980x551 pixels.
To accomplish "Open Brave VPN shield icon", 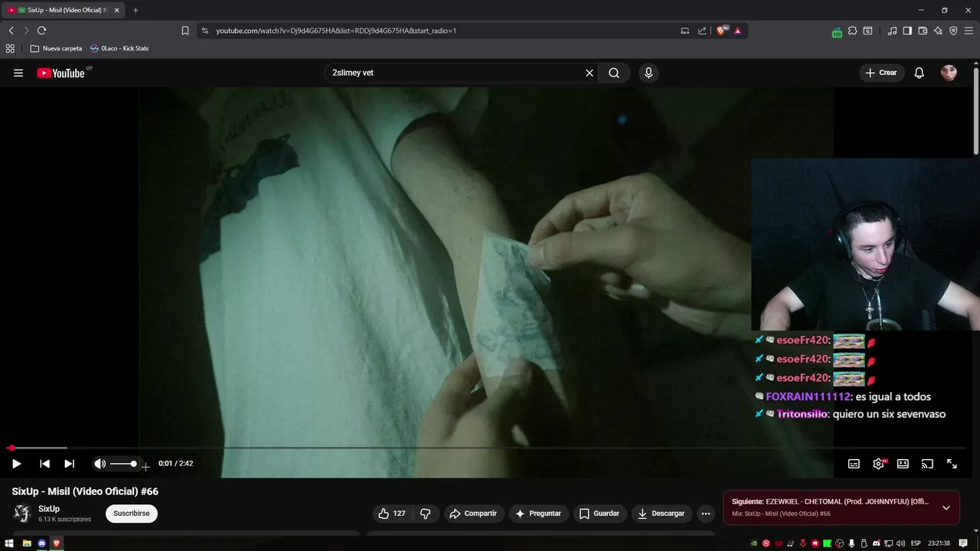I will 953,31.
